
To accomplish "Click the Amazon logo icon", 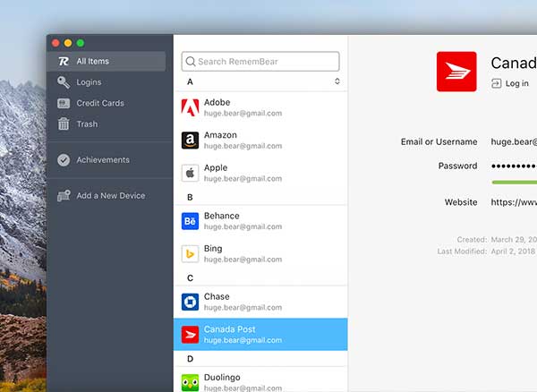I will [x=190, y=141].
